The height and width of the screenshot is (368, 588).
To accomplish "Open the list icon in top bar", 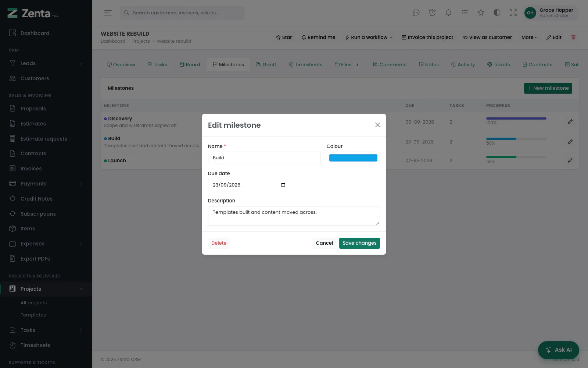I will click(465, 13).
